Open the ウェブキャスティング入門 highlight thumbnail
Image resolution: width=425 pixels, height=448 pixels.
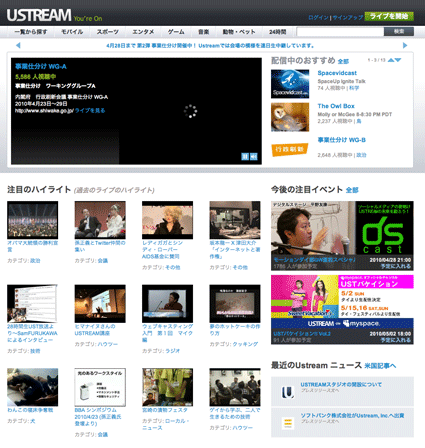[167, 303]
